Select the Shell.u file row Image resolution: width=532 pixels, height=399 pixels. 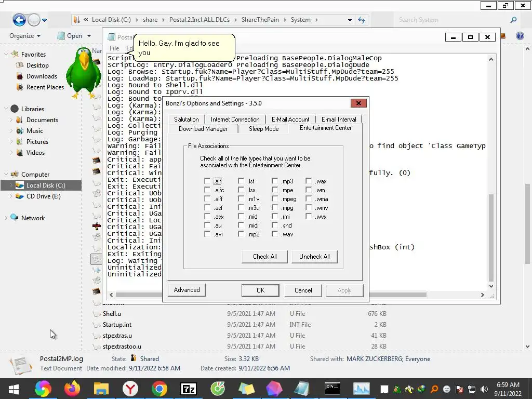(x=239, y=314)
